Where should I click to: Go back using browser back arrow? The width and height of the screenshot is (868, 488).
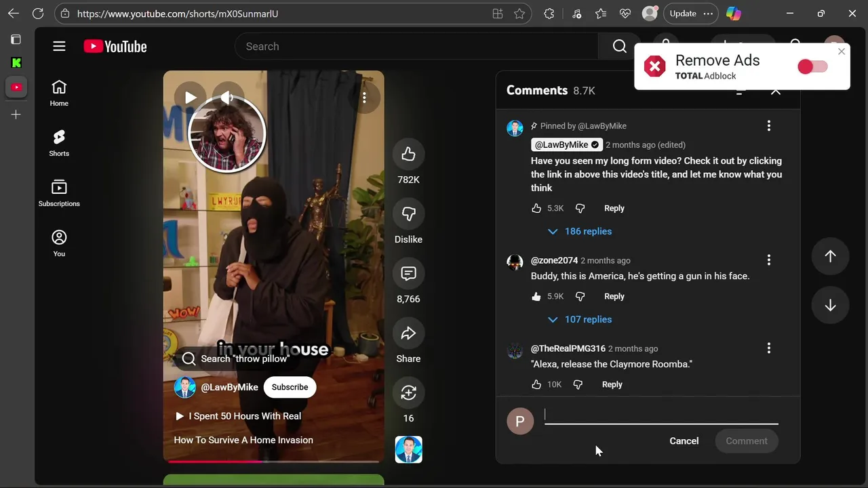[14, 14]
